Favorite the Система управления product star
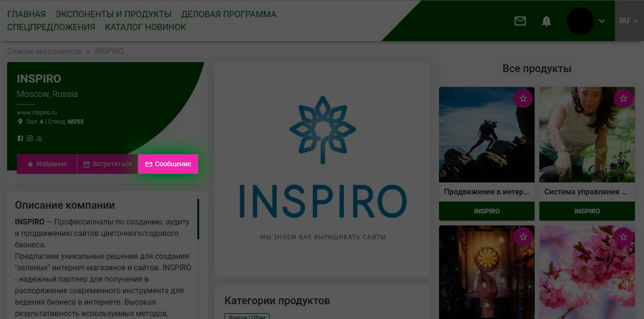Viewport: 644px width, 319px height. tap(623, 98)
